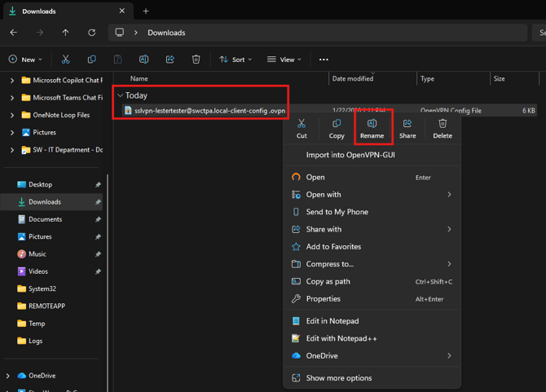546x392 pixels.
Task: Click the Delete icon in context menu
Action: pos(443,124)
